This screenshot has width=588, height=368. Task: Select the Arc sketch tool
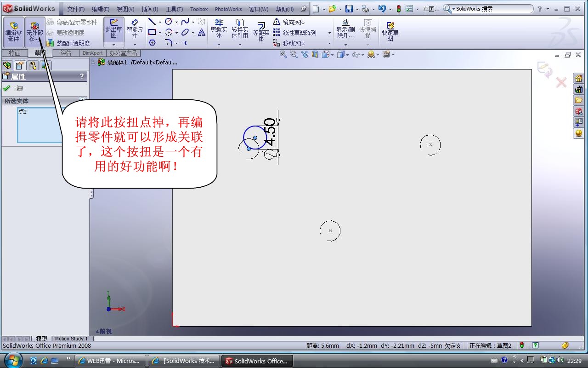pos(169,32)
